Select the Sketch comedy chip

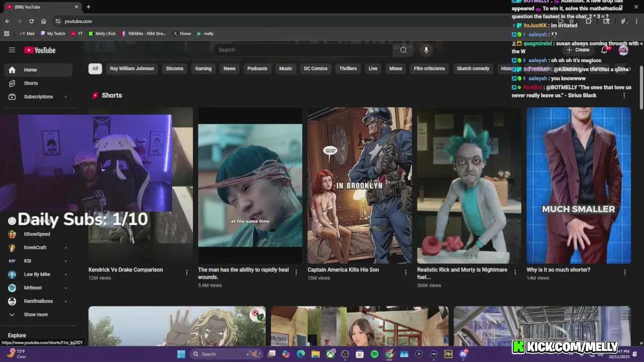(x=473, y=68)
